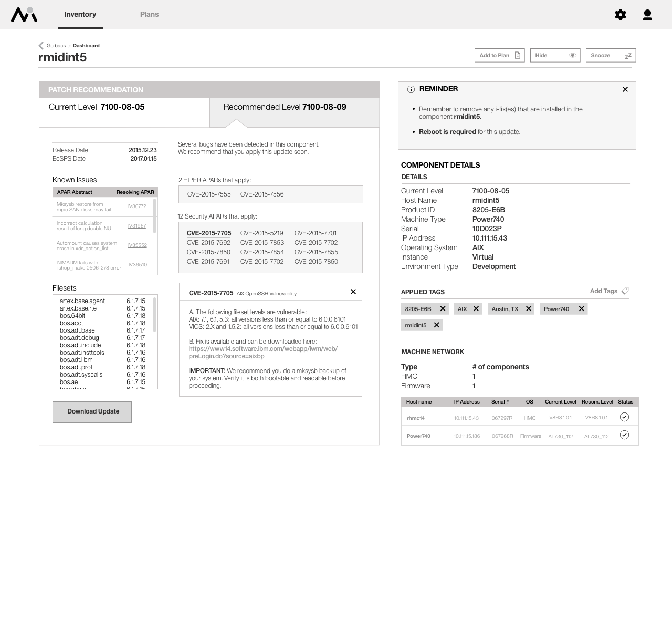Select security APAR CVE-2015-7705
672x620 pixels.
coord(209,233)
